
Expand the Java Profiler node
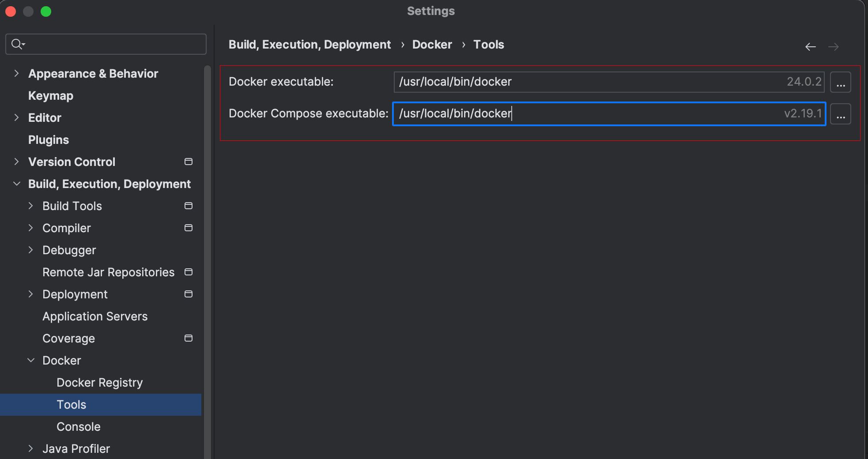pyautogui.click(x=30, y=448)
